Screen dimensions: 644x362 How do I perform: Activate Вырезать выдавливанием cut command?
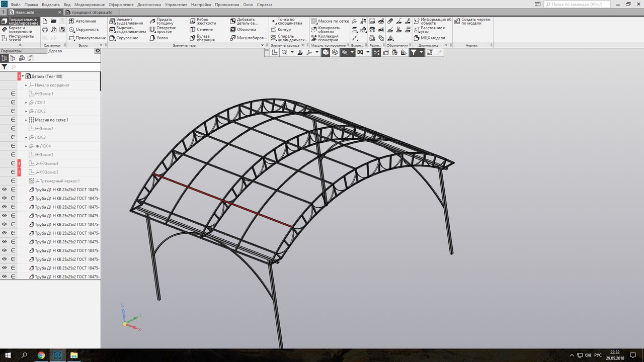pyautogui.click(x=127, y=29)
